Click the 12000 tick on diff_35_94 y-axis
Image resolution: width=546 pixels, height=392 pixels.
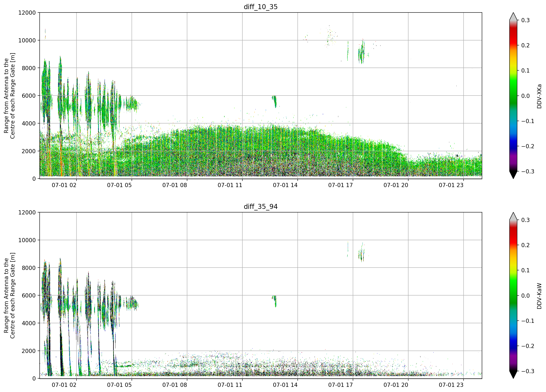click(x=27, y=212)
